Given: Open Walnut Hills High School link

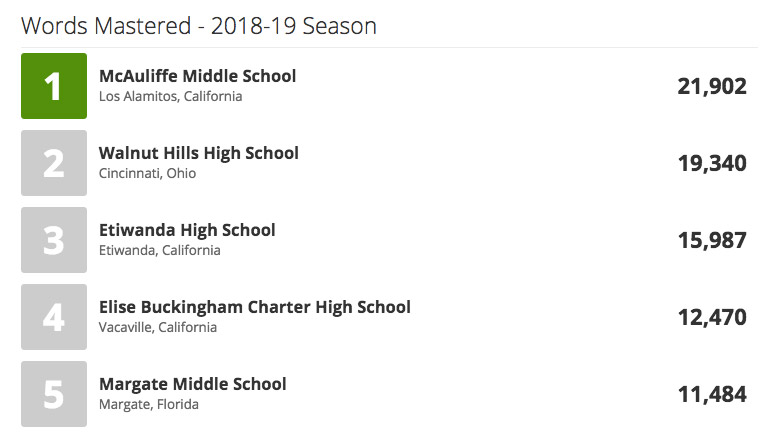Looking at the screenshot, I should coord(198,153).
